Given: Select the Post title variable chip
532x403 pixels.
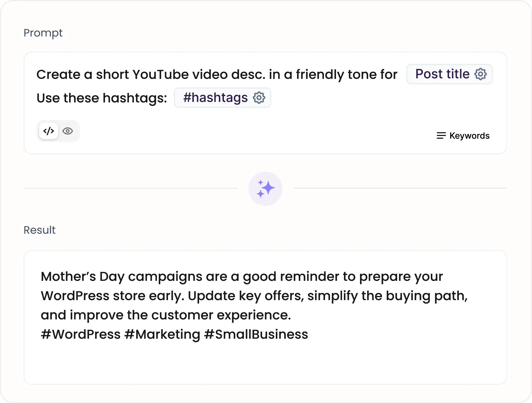Looking at the screenshot, I should (x=449, y=74).
